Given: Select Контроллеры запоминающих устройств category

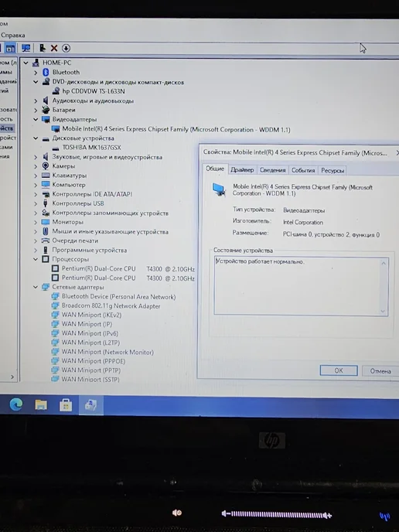Looking at the screenshot, I should pos(110,213).
